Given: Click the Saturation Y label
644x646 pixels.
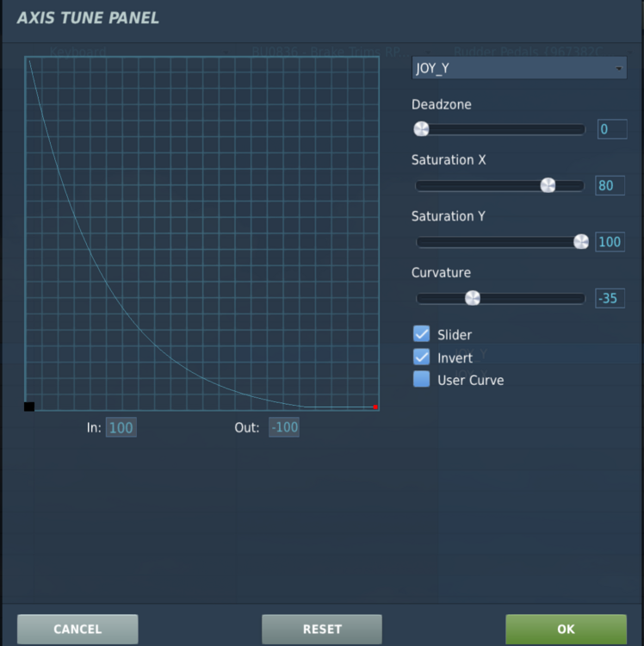Looking at the screenshot, I should pos(449,216).
